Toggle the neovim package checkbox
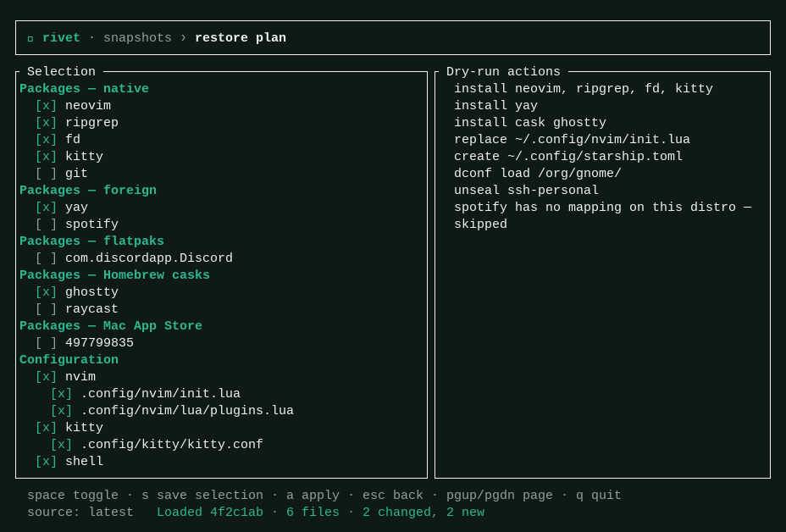This screenshot has height=532, width=786. pyautogui.click(x=46, y=105)
